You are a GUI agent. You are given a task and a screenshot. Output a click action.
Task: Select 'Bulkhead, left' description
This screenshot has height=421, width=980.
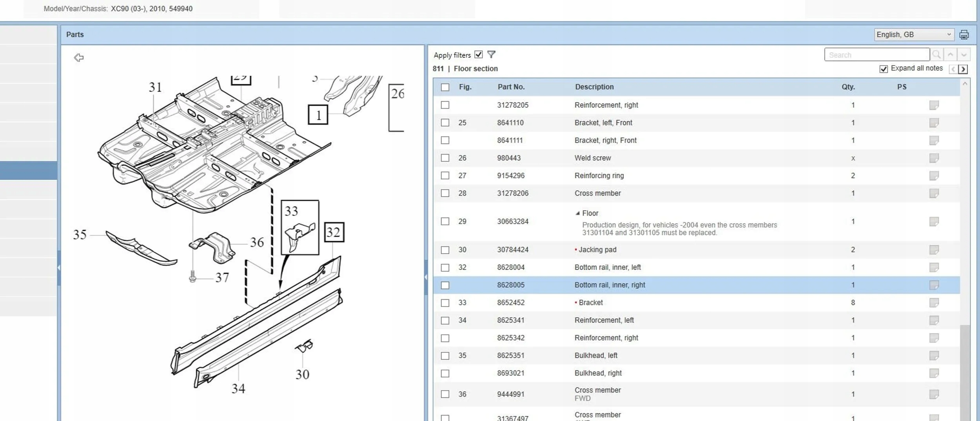pos(596,356)
